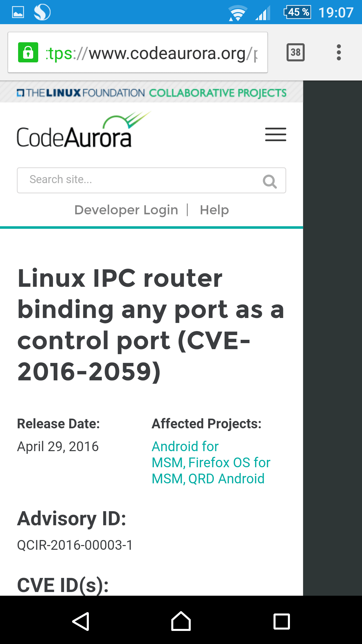
Task: Tap the picture notification icon in status bar
Action: [x=18, y=12]
